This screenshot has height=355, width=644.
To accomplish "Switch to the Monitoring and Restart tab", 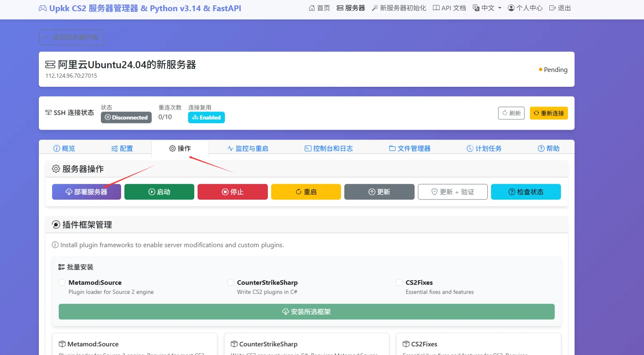I will click(x=248, y=148).
